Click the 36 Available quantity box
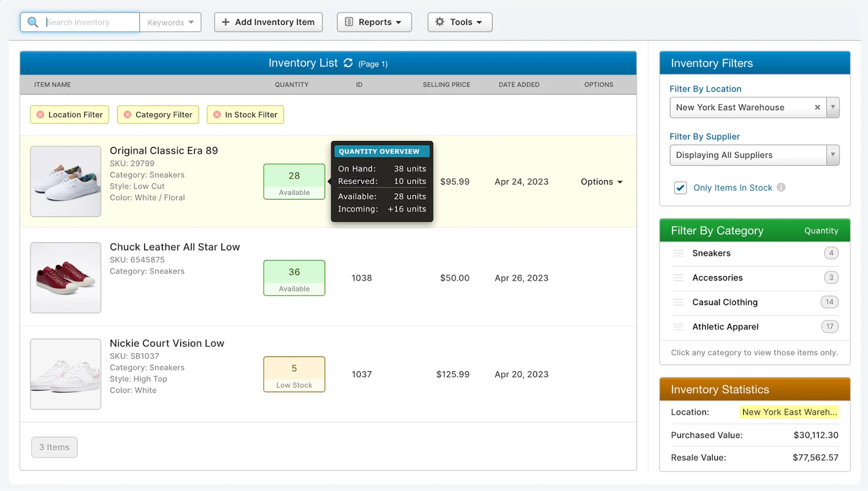The image size is (868, 491). coord(294,278)
